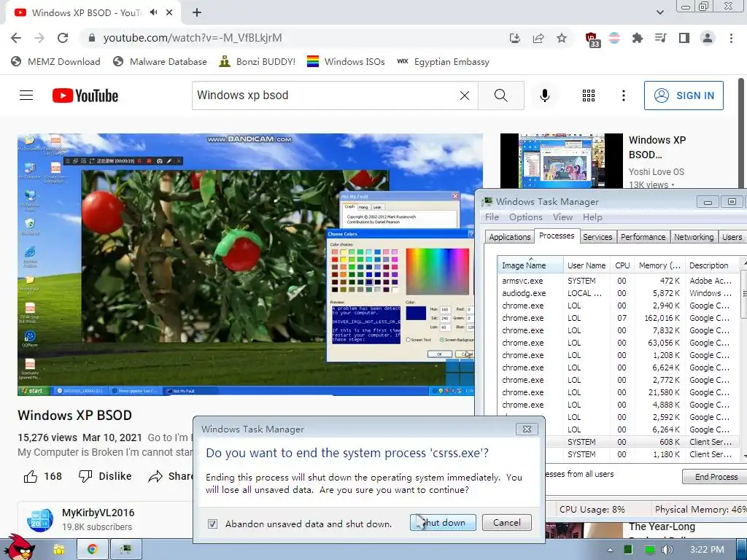Switch to the Services tab
This screenshot has width=747, height=560.
click(597, 237)
